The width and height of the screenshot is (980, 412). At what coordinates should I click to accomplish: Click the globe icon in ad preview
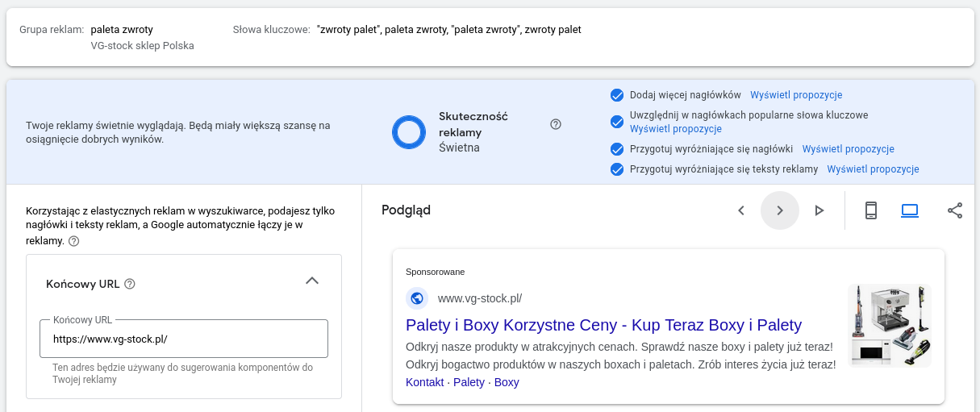(x=417, y=298)
